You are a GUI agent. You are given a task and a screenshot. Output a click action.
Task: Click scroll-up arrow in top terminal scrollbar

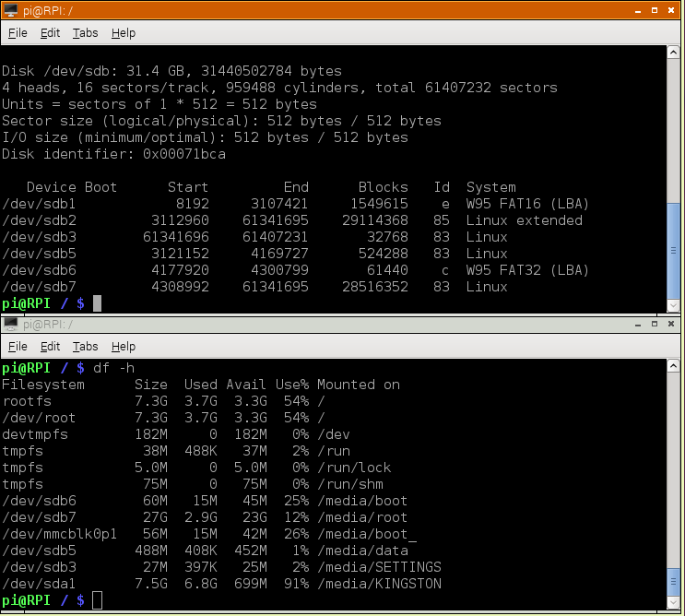click(675, 53)
